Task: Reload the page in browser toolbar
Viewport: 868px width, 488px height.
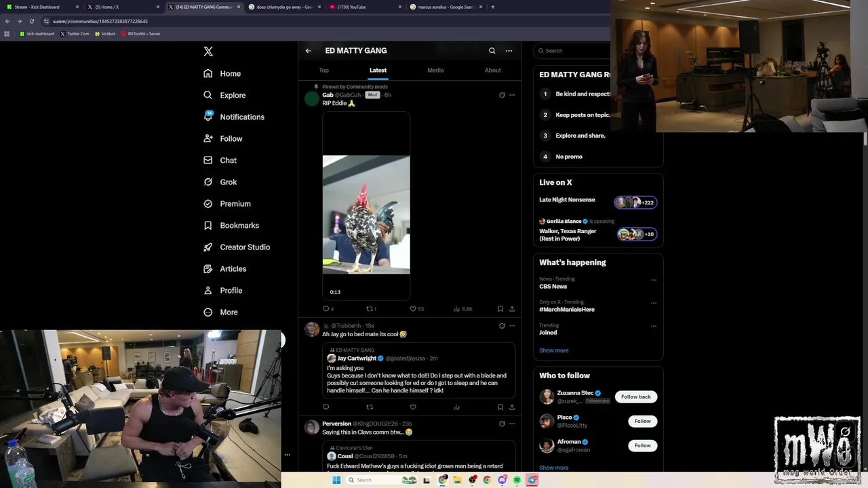Action: pos(31,21)
